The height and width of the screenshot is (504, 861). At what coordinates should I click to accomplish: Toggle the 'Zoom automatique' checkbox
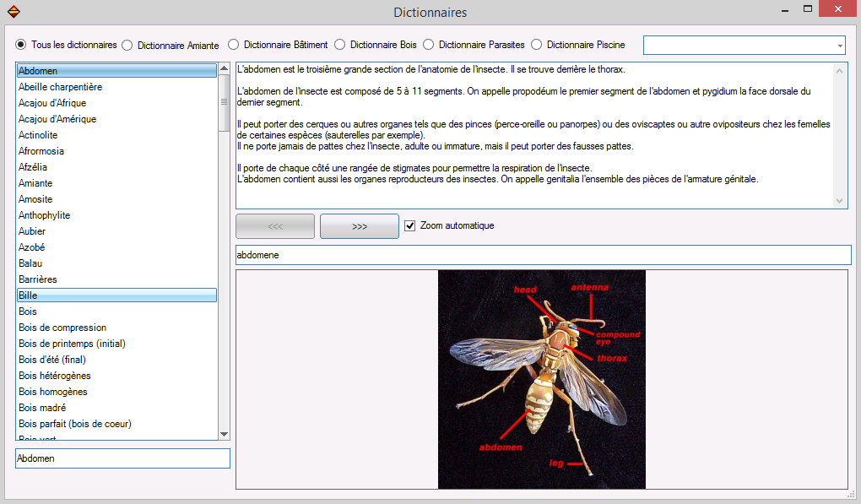(410, 225)
